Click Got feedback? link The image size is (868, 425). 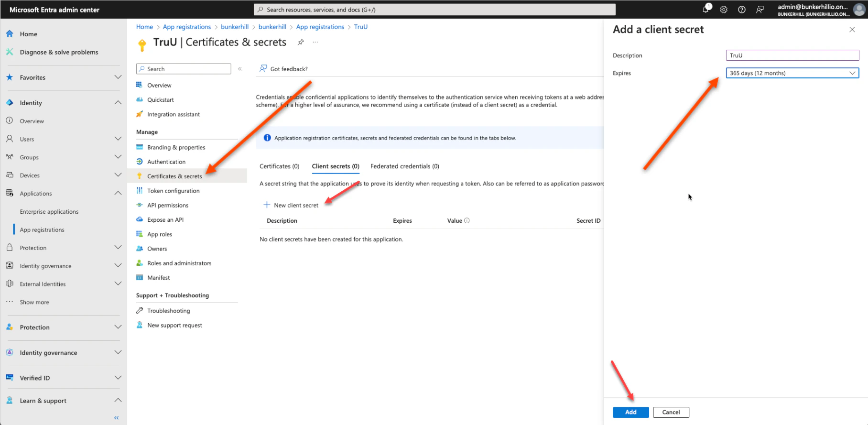(283, 69)
